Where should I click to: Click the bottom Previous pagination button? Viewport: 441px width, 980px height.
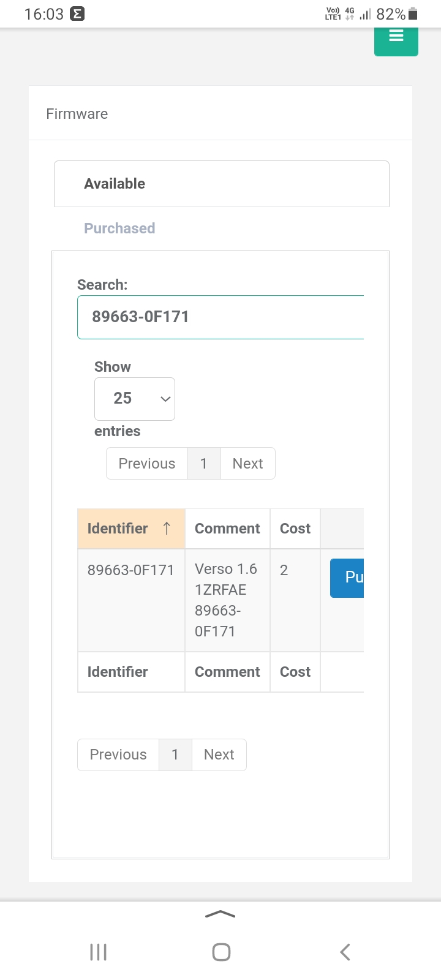[x=118, y=755]
